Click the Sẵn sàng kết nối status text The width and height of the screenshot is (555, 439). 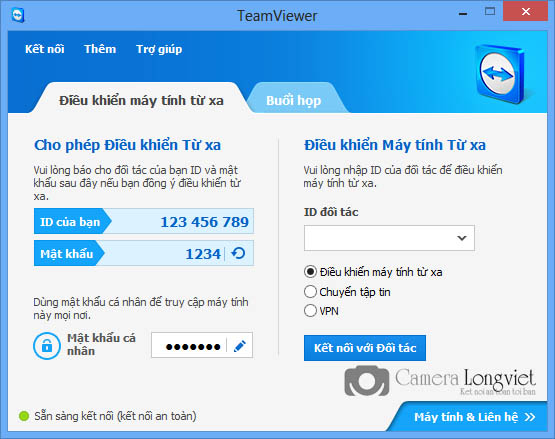pyautogui.click(x=115, y=416)
